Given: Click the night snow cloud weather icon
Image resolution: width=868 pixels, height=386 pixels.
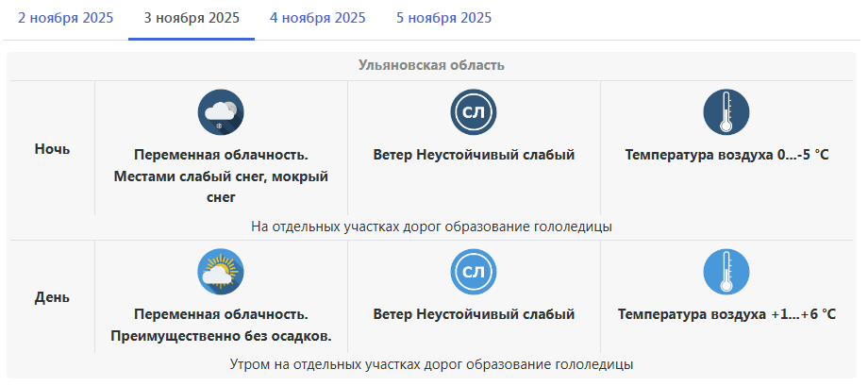Looking at the screenshot, I should pyautogui.click(x=221, y=112).
